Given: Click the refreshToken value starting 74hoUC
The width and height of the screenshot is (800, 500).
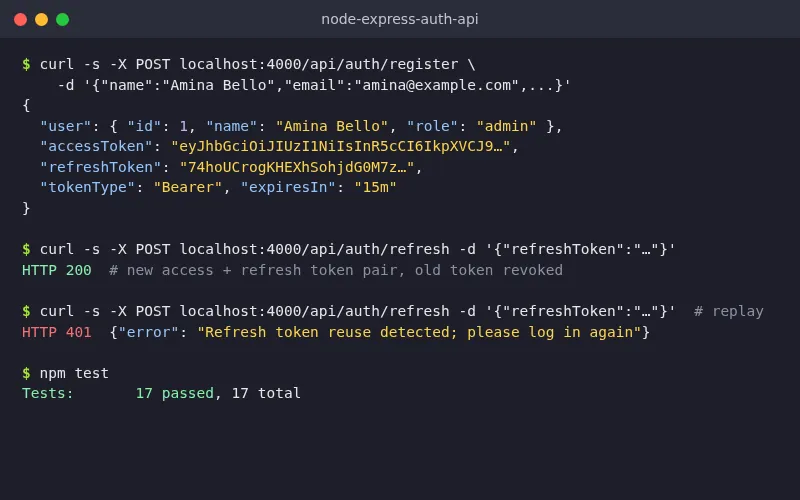Looking at the screenshot, I should [x=297, y=167].
